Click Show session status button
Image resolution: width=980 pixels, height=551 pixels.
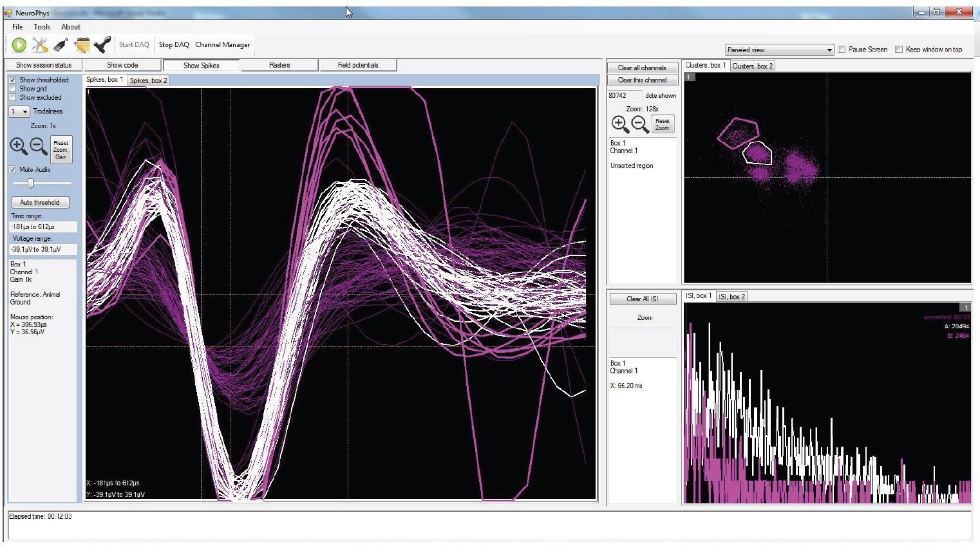pyautogui.click(x=44, y=65)
